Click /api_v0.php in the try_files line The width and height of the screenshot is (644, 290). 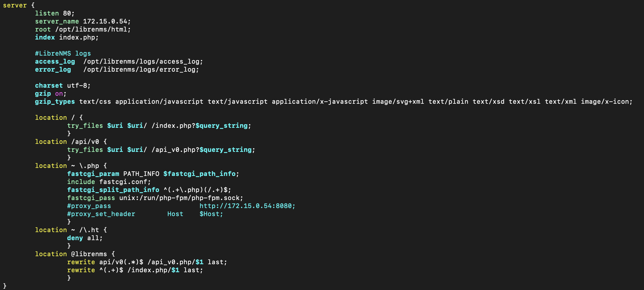pos(173,150)
